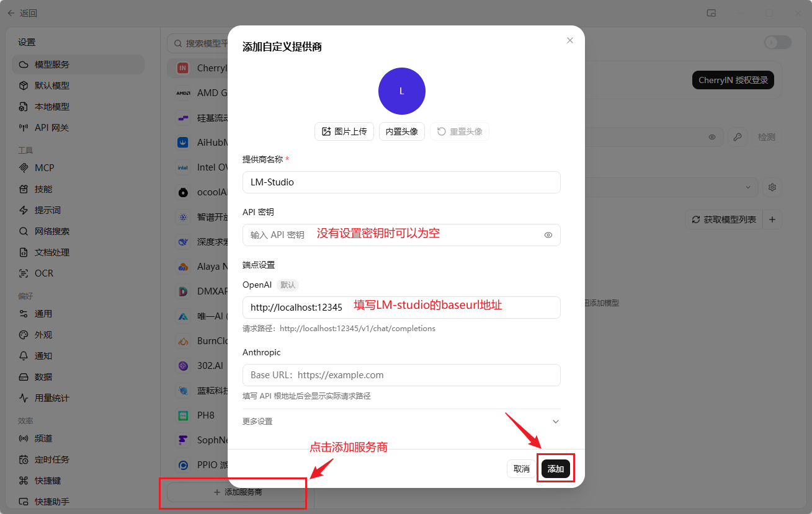Viewport: 812px width, 514px height.
Task: Click the 深度求索 whale logo
Action: click(182, 242)
